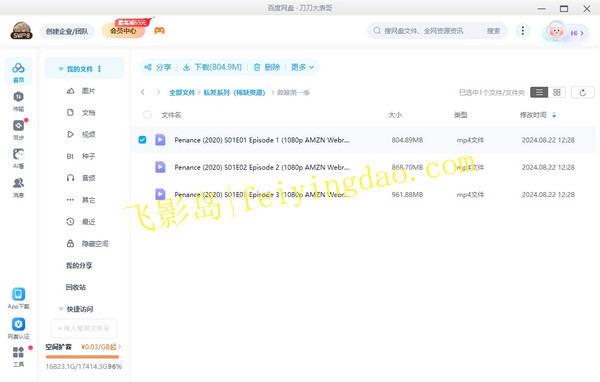
Task: Sort by 修改时间 arrow
Action: click(x=554, y=115)
